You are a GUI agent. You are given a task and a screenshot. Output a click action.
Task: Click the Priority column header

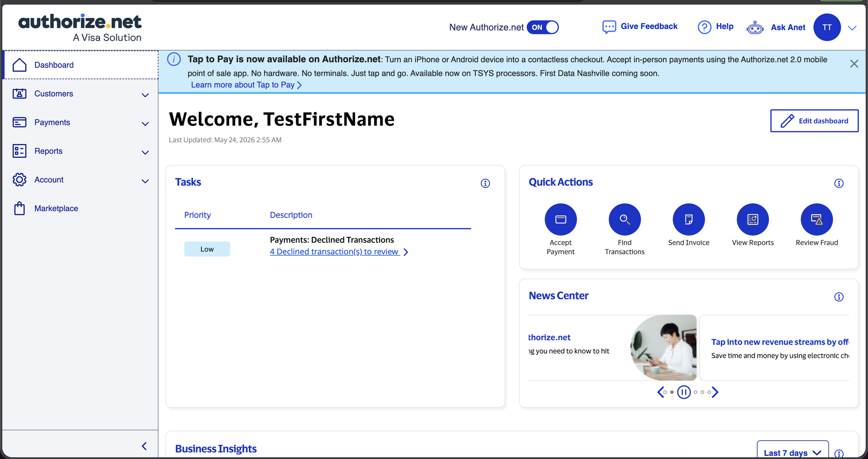(197, 215)
